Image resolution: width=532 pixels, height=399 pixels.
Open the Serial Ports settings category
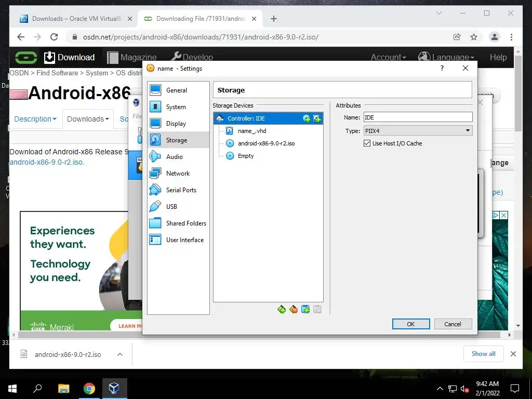point(179,190)
